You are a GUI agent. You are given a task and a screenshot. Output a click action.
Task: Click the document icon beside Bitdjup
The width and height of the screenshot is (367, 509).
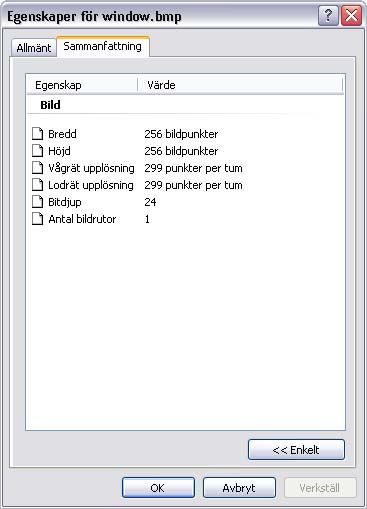[38, 202]
